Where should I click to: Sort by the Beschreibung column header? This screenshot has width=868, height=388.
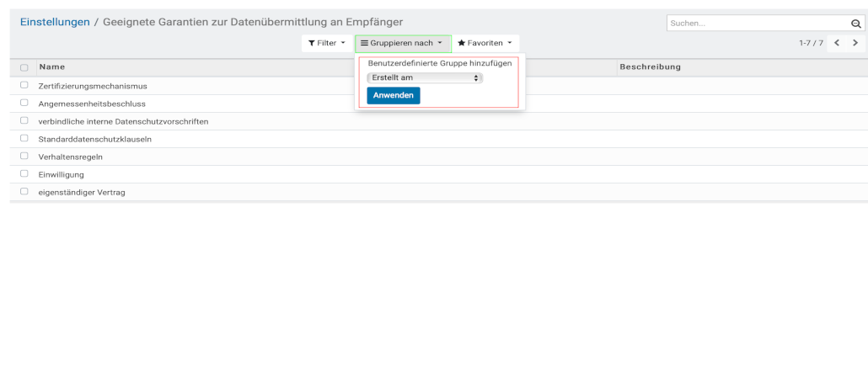(650, 66)
